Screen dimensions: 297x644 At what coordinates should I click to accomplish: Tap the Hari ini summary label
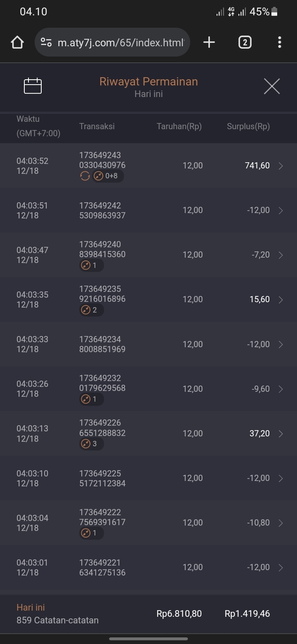click(x=31, y=607)
